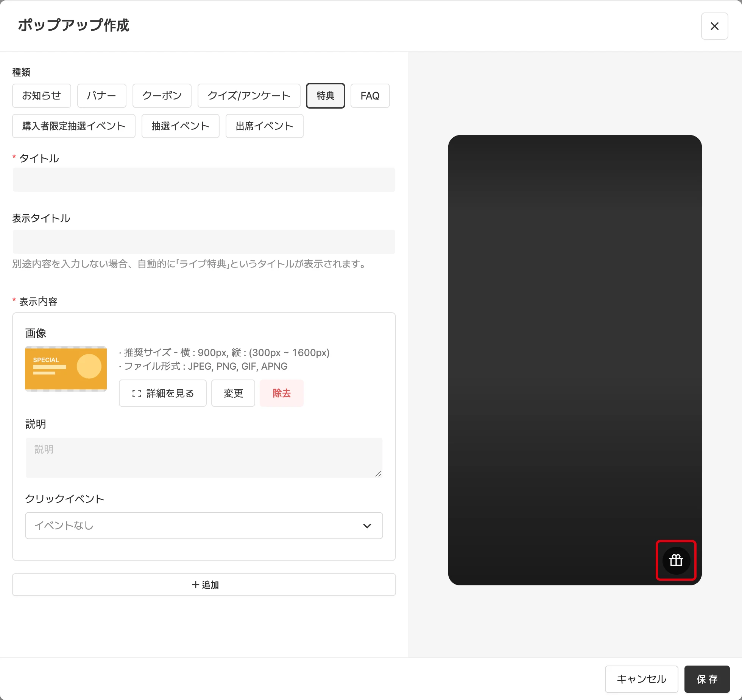This screenshot has width=742, height=700.
Task: Open 詳細を見る for the image
Action: [163, 393]
